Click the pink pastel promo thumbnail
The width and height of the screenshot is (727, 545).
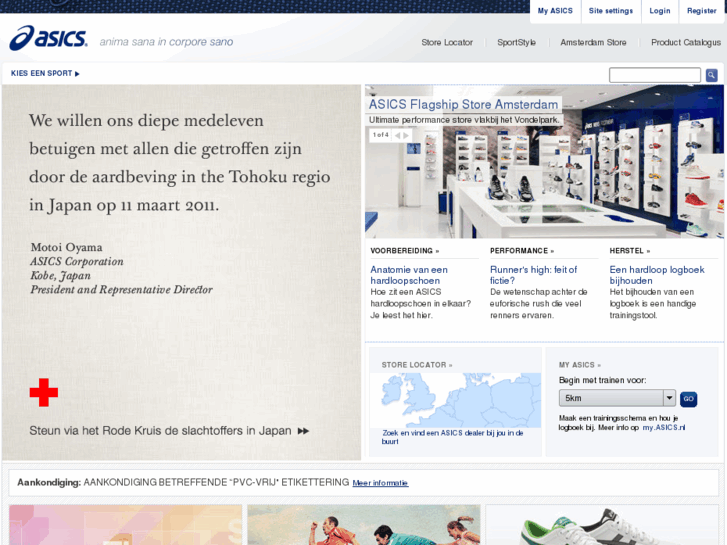(126, 525)
